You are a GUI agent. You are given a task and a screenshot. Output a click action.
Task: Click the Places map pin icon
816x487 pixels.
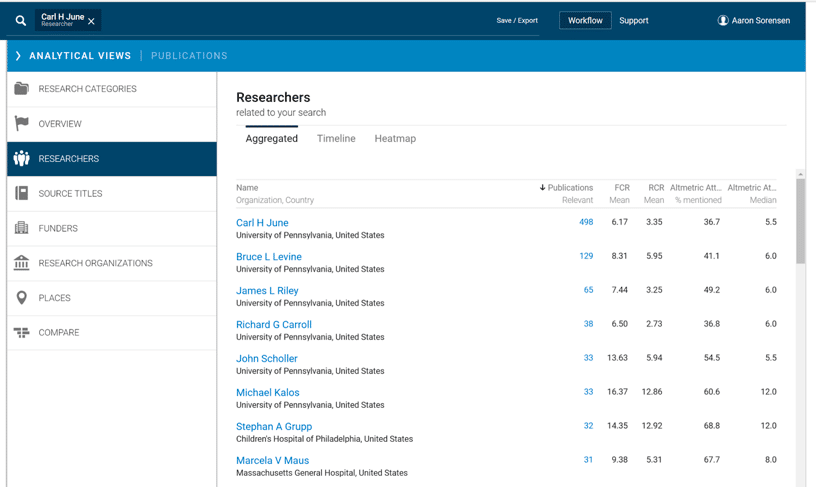click(21, 298)
